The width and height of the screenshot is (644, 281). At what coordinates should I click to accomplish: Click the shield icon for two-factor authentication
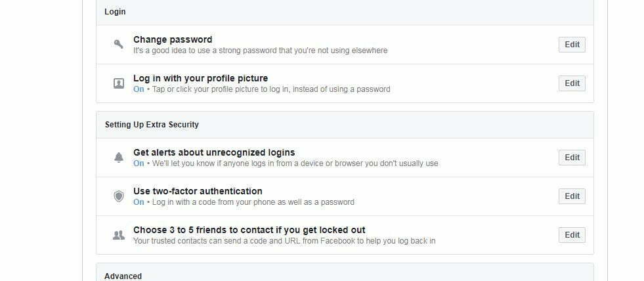click(x=119, y=196)
